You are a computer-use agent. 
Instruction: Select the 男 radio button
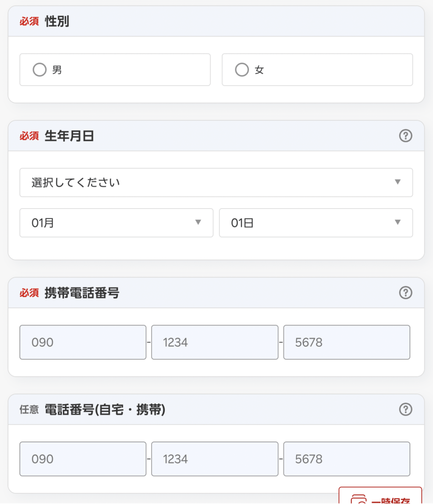pyautogui.click(x=40, y=70)
